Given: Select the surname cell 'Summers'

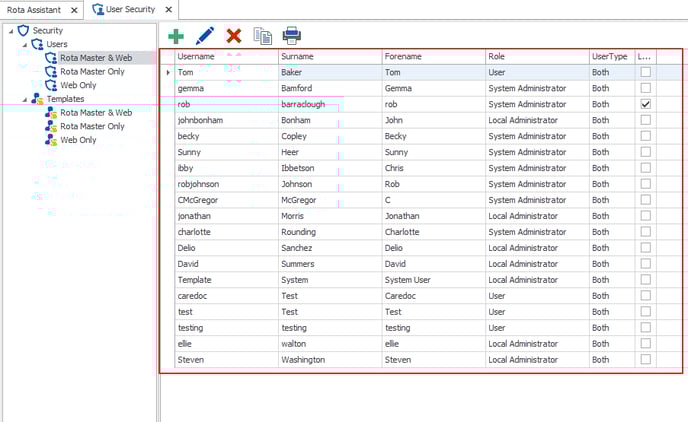Looking at the screenshot, I should pos(330,264).
